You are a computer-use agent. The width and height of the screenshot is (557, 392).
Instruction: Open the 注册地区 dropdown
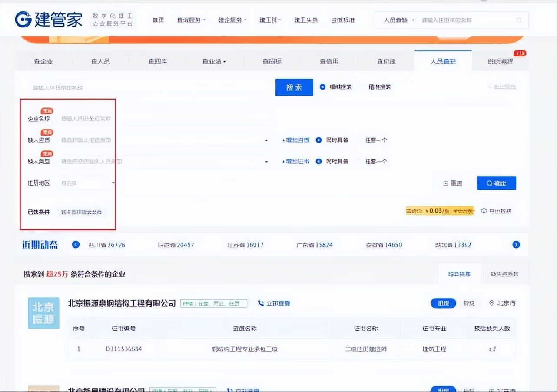pos(87,183)
